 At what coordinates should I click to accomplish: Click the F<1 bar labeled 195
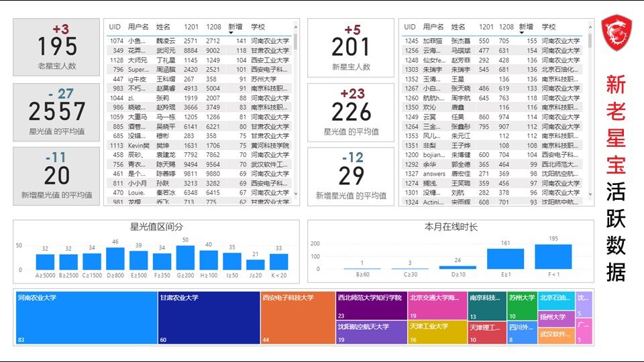point(553,257)
